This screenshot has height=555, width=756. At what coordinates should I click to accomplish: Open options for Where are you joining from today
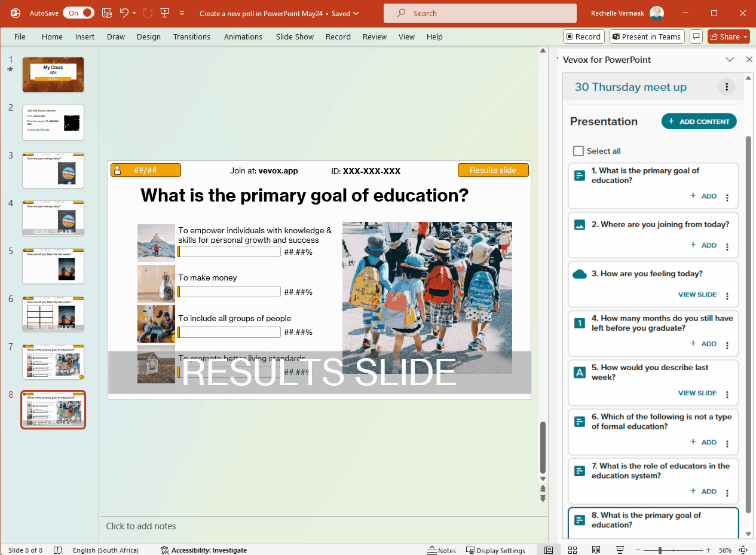point(727,246)
